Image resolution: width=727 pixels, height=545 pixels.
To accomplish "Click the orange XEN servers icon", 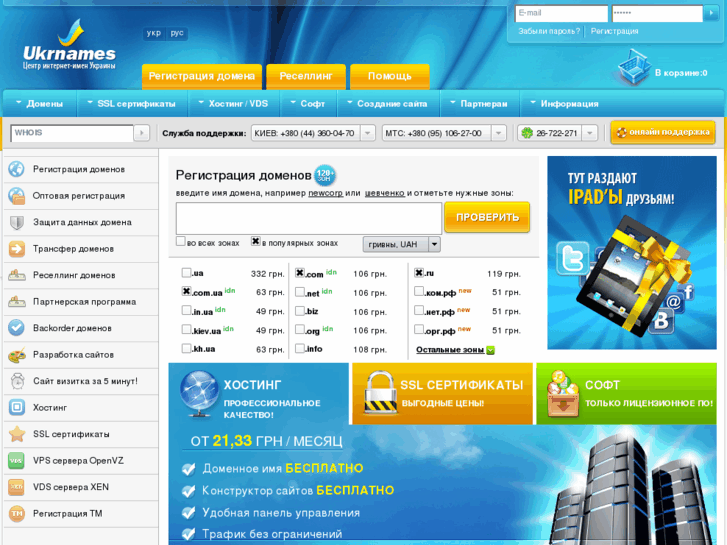I will pyautogui.click(x=16, y=487).
